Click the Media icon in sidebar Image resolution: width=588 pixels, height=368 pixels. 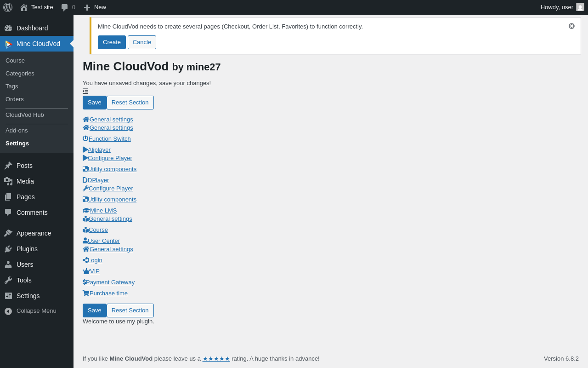[8, 181]
